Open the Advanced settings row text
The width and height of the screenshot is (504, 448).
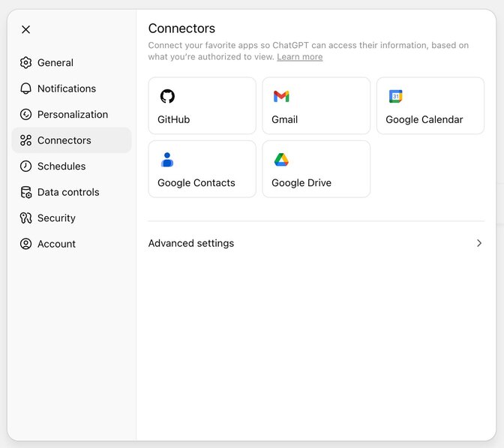pyautogui.click(x=191, y=243)
